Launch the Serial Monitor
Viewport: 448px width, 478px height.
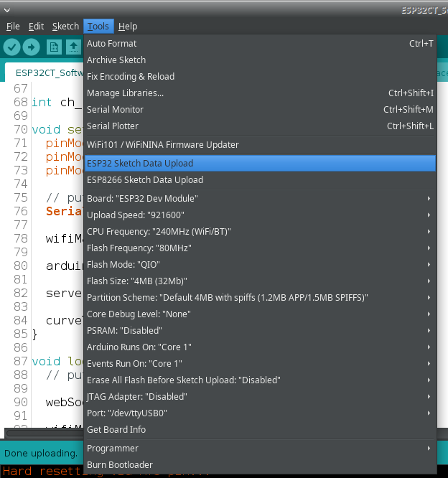click(x=259, y=109)
